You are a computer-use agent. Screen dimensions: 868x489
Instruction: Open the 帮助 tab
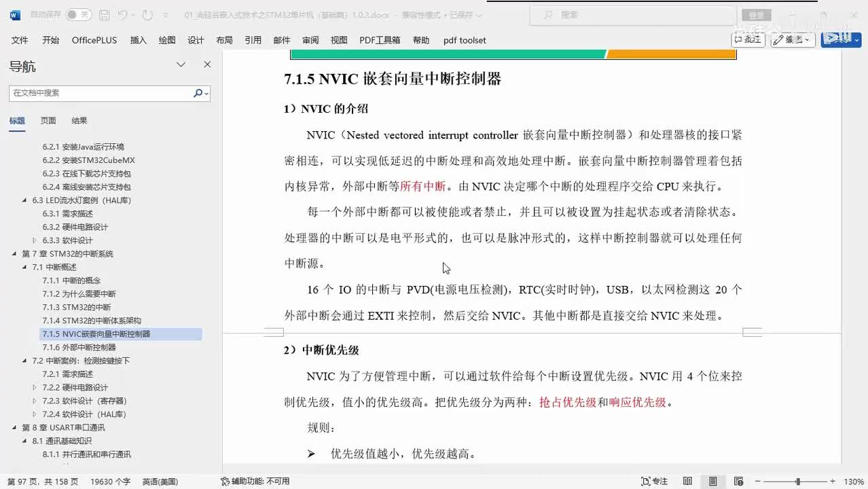click(x=421, y=40)
